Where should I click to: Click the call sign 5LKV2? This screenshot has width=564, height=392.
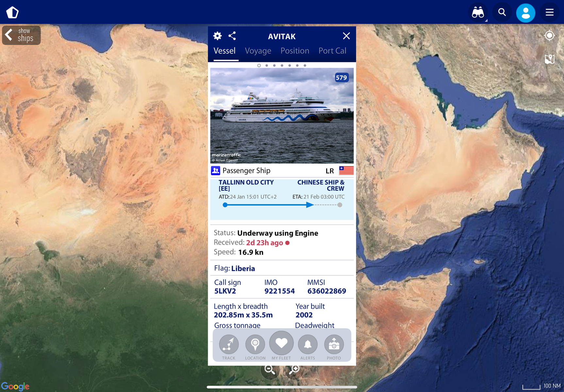[225, 291]
